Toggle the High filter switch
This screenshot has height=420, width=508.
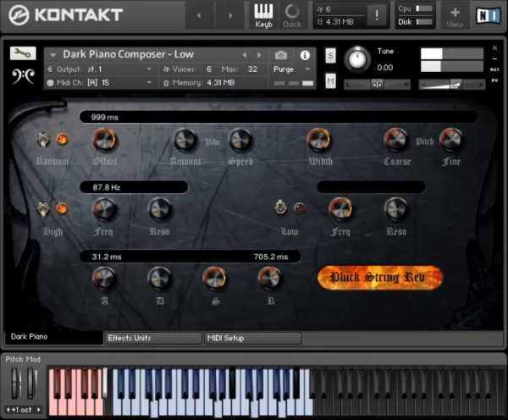coord(43,209)
